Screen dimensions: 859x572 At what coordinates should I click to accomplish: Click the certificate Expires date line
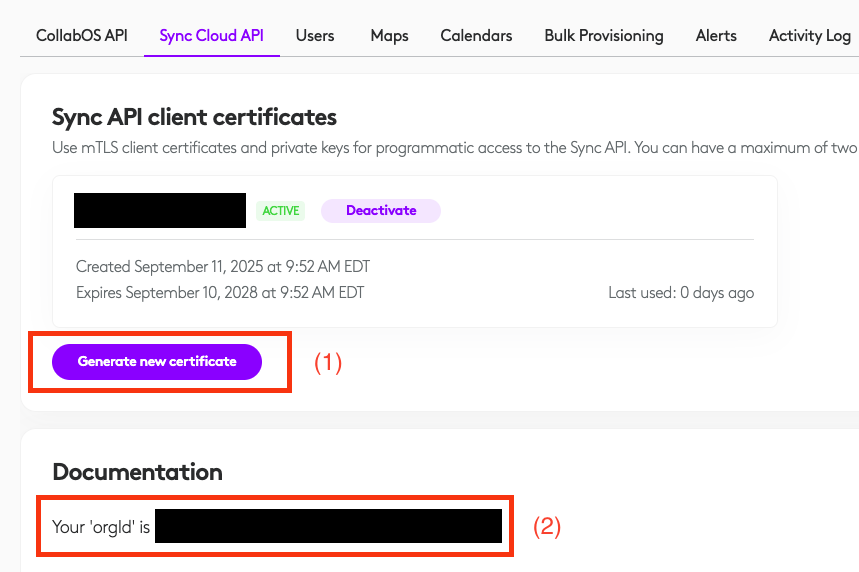220,293
